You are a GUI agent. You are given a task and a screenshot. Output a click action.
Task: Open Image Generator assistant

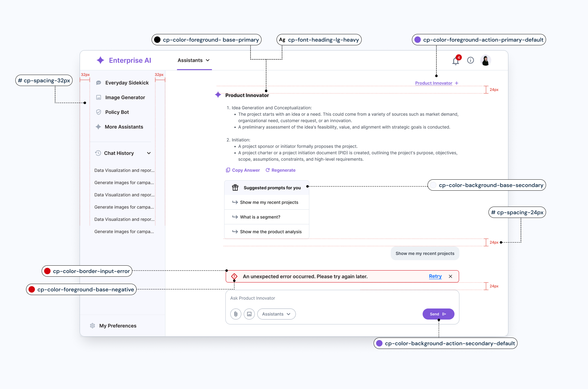125,97
